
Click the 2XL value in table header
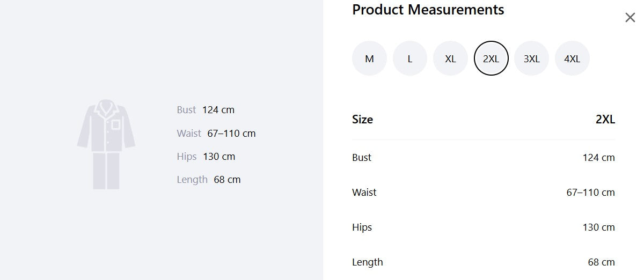click(x=605, y=120)
